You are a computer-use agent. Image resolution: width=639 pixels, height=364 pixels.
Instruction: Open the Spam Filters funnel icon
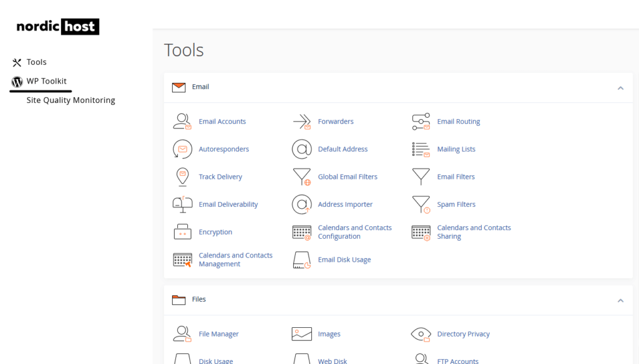tap(421, 204)
